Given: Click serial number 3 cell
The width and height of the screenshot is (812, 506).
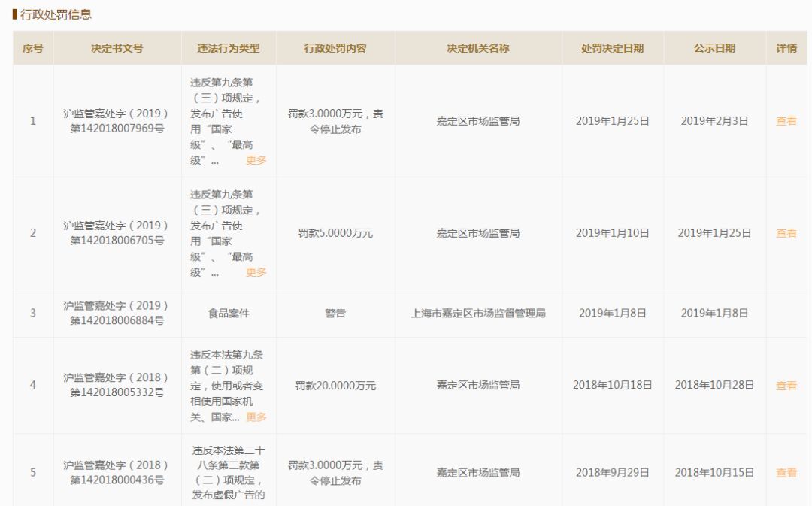Looking at the screenshot, I should [32, 313].
